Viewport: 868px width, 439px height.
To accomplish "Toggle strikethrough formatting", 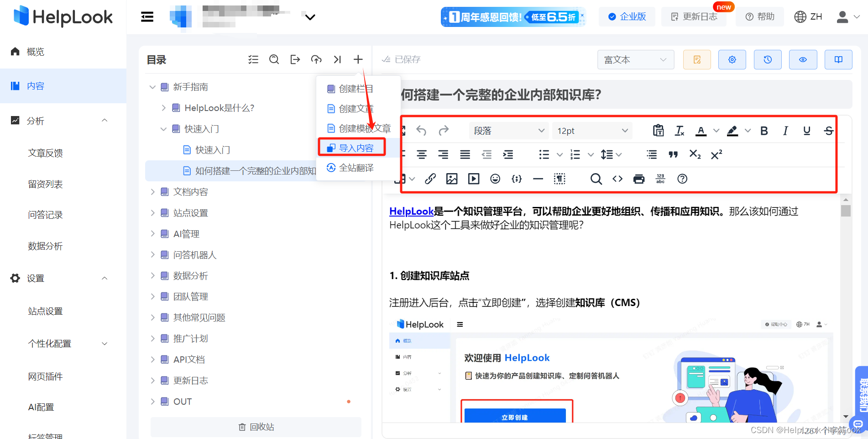I will tap(829, 131).
